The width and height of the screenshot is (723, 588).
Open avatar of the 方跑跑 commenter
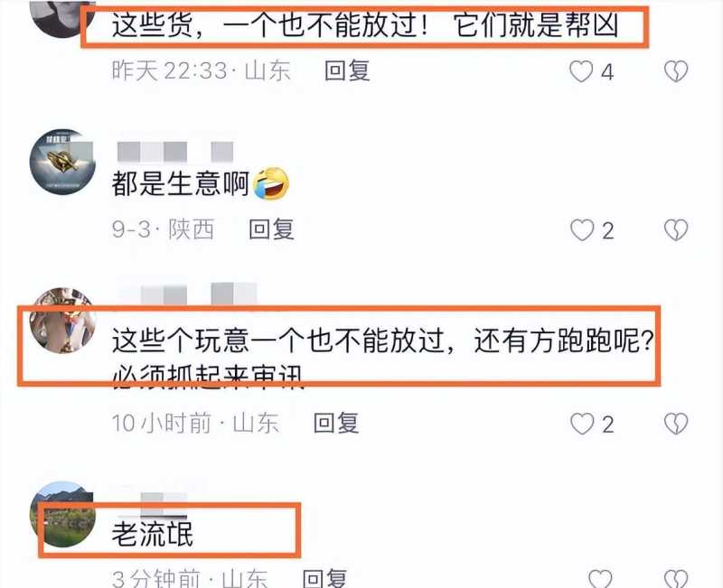click(62, 321)
